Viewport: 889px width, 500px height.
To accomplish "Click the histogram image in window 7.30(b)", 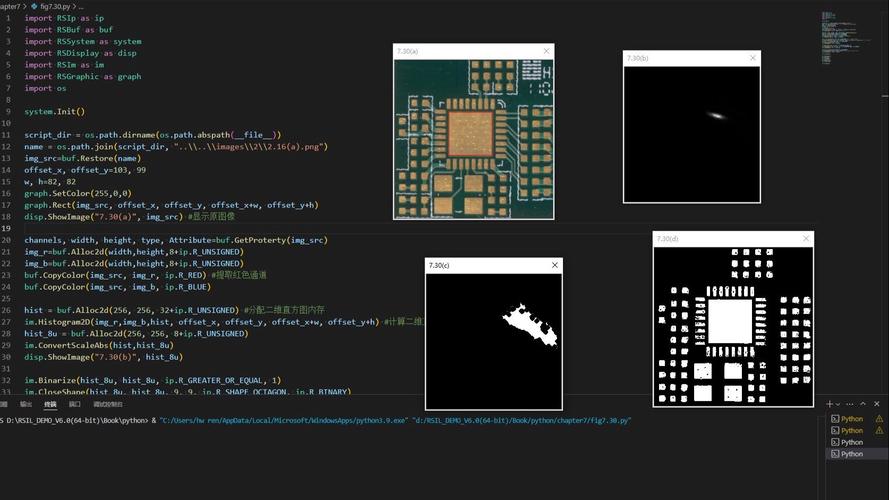I will click(692, 134).
